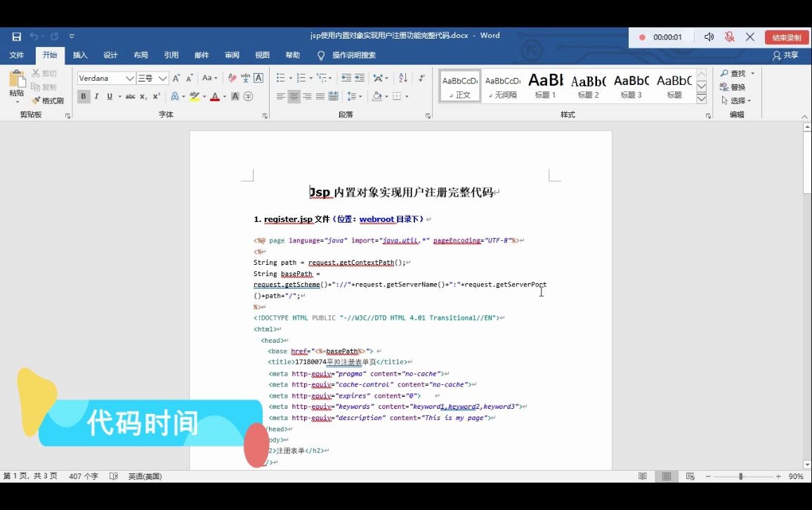Click the 结束录制 button to stop recording

[x=786, y=37]
